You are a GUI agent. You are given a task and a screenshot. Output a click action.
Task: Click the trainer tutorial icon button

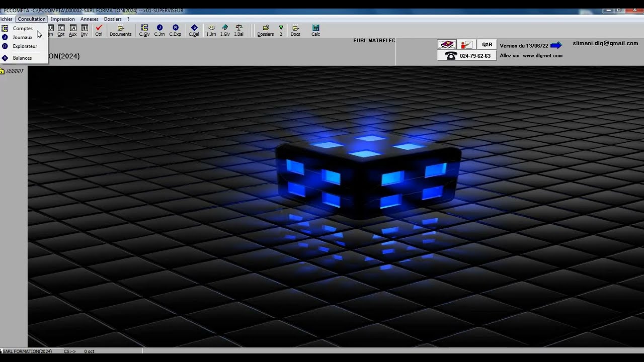tap(466, 45)
